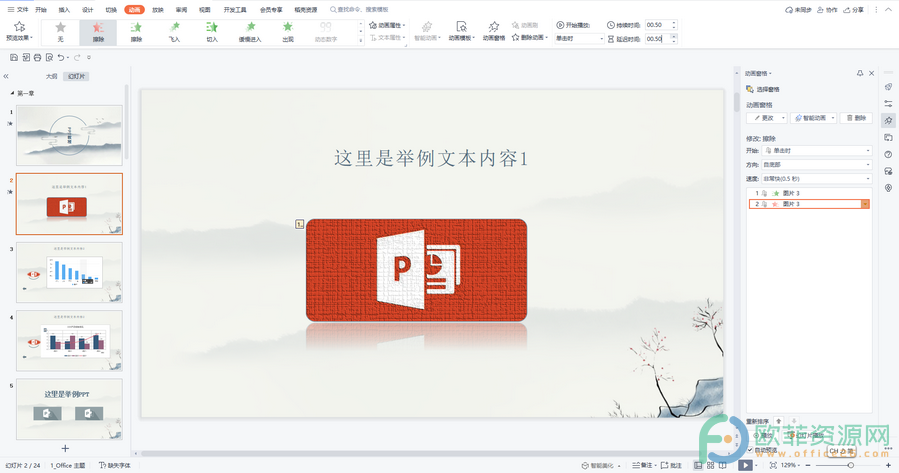Zoom out with the minus button

click(810, 466)
